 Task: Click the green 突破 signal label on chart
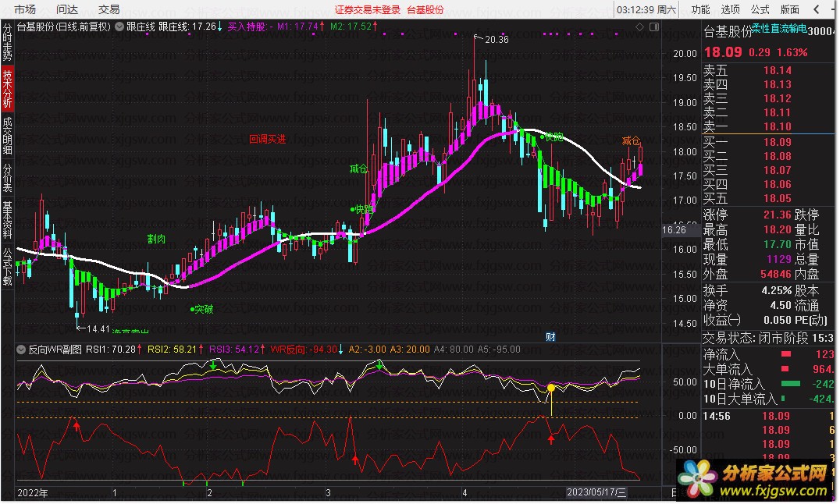pyautogui.click(x=204, y=309)
